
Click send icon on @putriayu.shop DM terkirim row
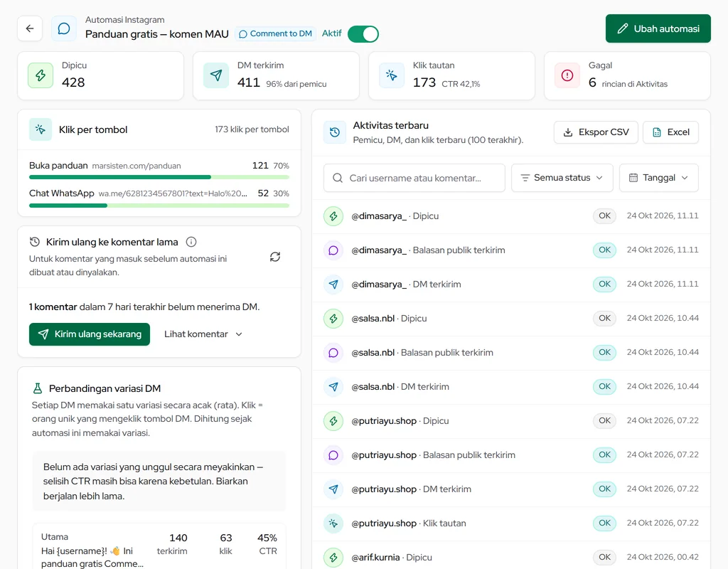(333, 489)
